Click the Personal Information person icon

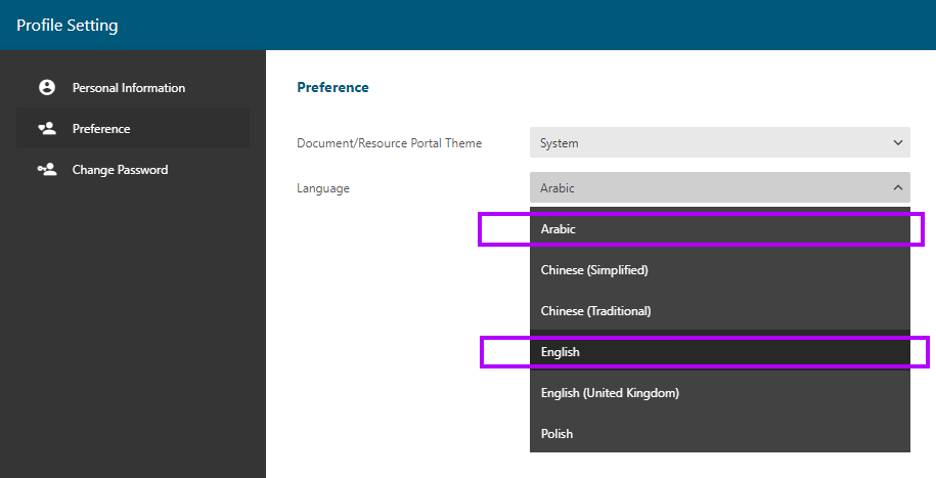point(46,88)
